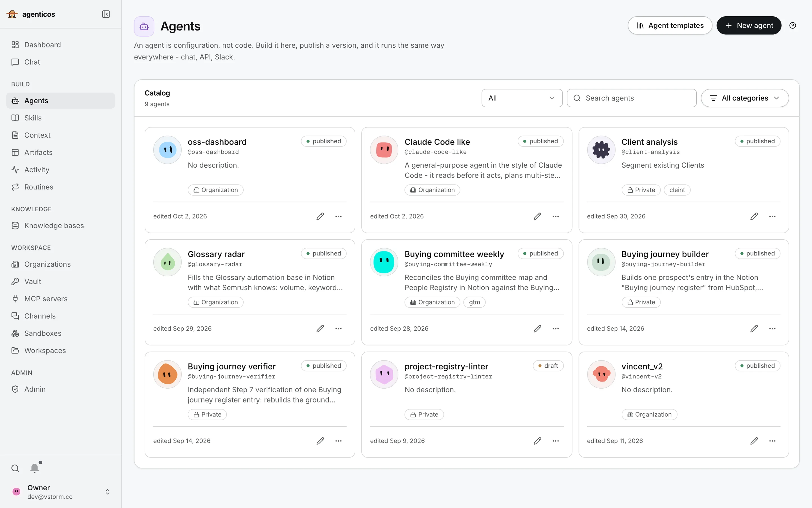Open Knowledge bases page
812x508 pixels.
(x=61, y=226)
